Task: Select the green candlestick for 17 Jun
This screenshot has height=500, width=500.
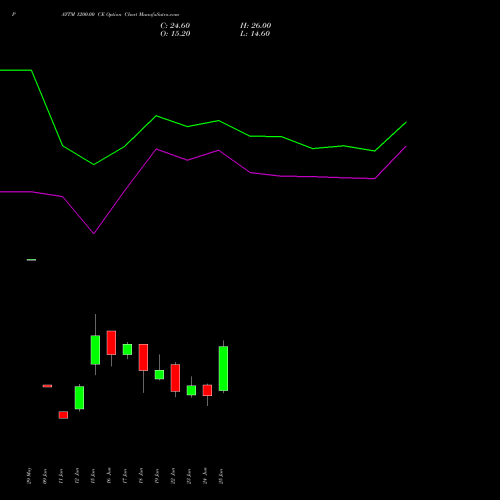Action: [127, 349]
